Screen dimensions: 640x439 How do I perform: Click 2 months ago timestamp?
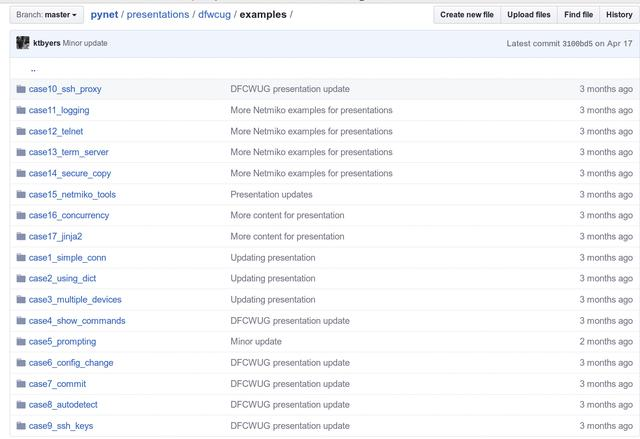[x=606, y=342]
